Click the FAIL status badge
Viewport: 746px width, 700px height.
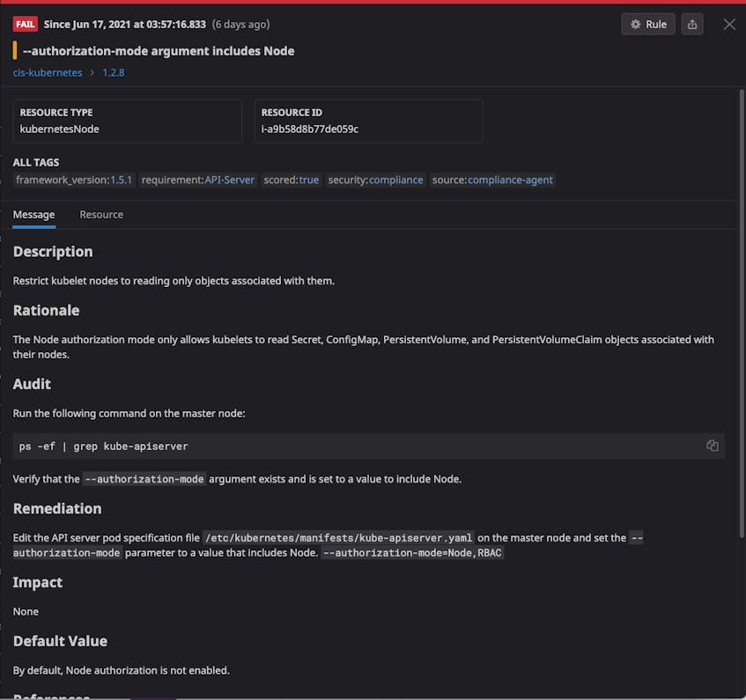[x=26, y=25]
